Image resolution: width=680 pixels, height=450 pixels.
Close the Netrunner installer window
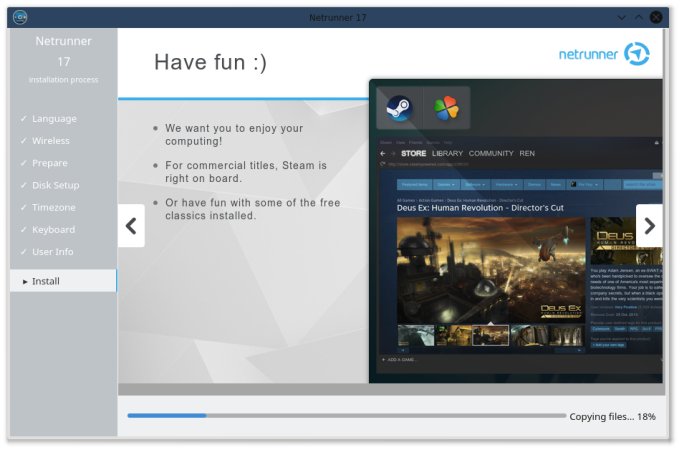[x=656, y=17]
